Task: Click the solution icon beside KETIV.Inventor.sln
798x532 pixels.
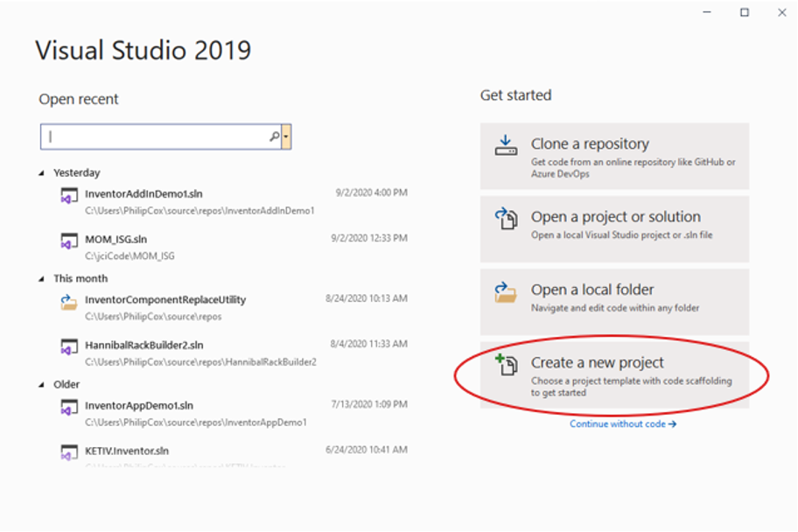Action: (x=68, y=454)
